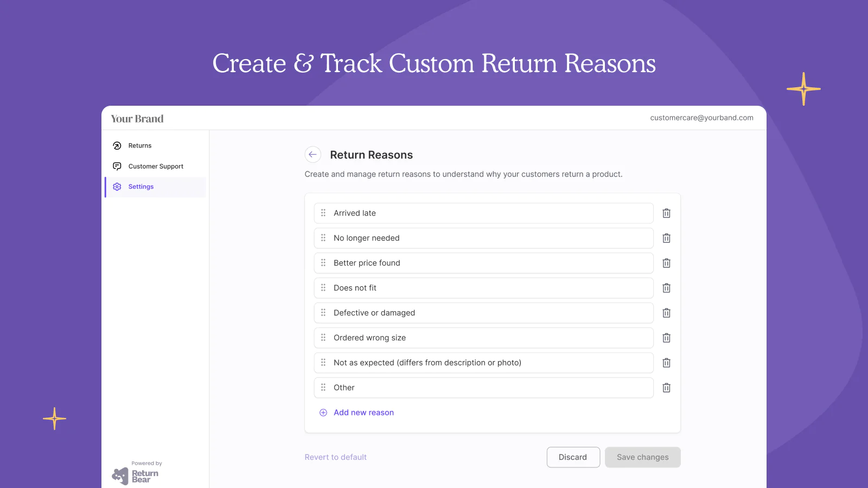Click Revert to default link

point(335,457)
